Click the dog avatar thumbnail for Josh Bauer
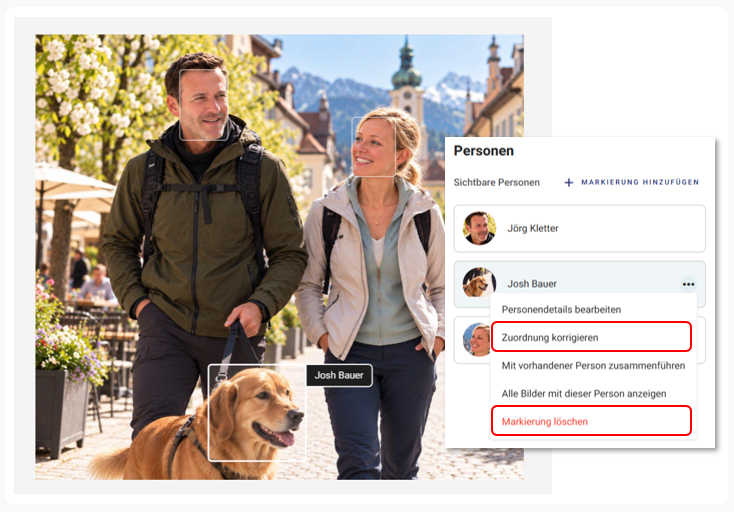The width and height of the screenshot is (734, 512). click(x=479, y=282)
